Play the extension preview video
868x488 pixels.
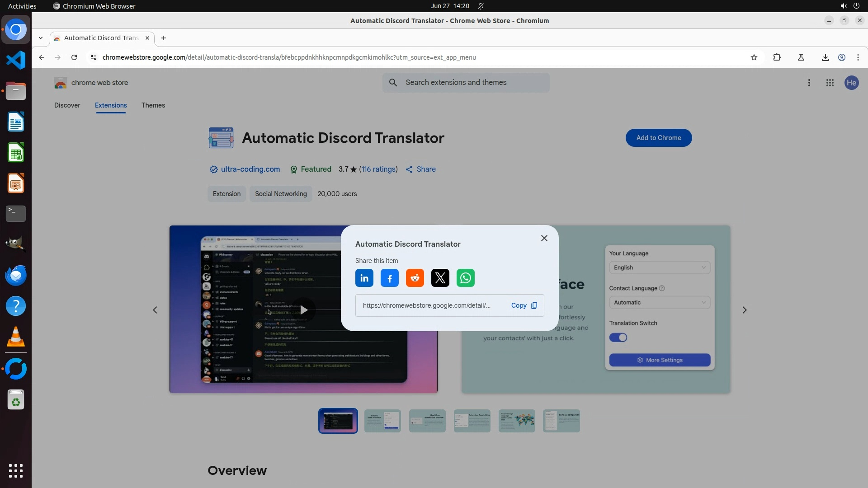click(304, 310)
